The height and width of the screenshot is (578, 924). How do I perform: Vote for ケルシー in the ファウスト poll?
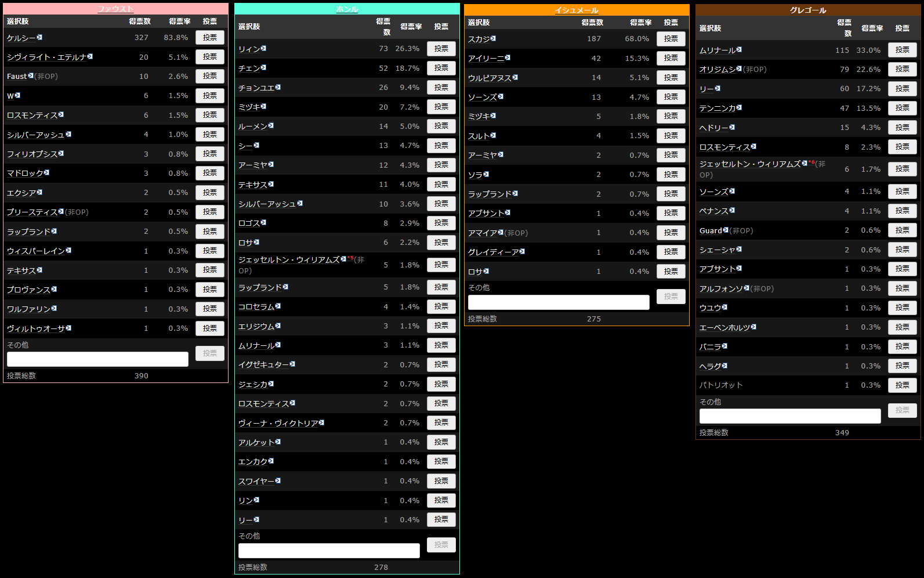[210, 37]
